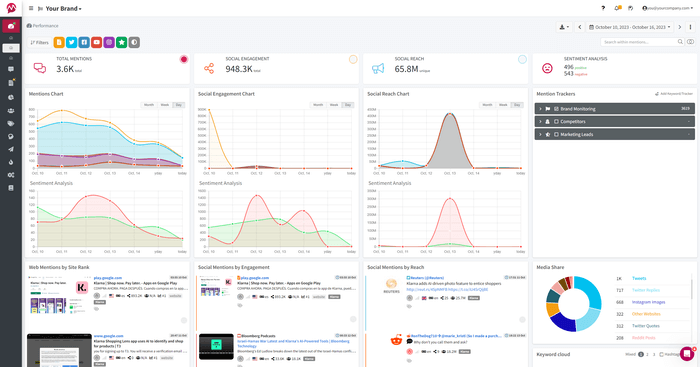Open the paper plane publish sidebar icon
Viewport: 700px width, 367px height.
pyautogui.click(x=11, y=149)
